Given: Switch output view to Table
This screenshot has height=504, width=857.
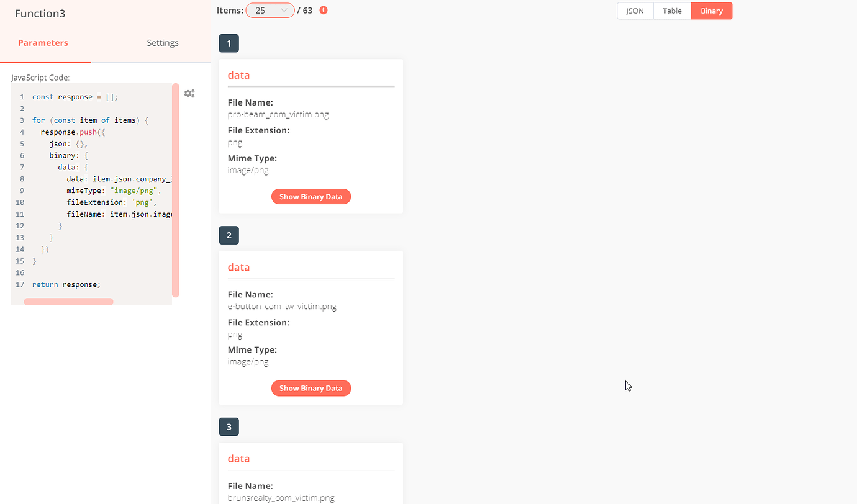Looking at the screenshot, I should click(x=673, y=11).
